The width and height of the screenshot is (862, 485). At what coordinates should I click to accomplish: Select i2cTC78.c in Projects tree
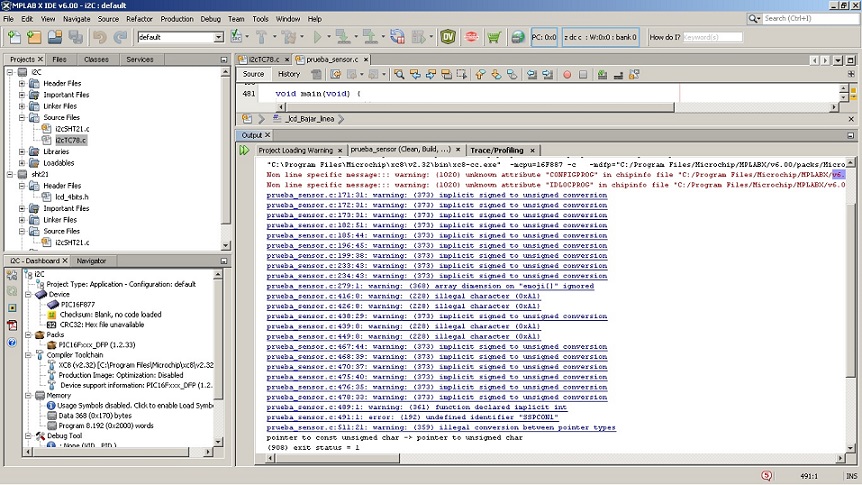71,140
